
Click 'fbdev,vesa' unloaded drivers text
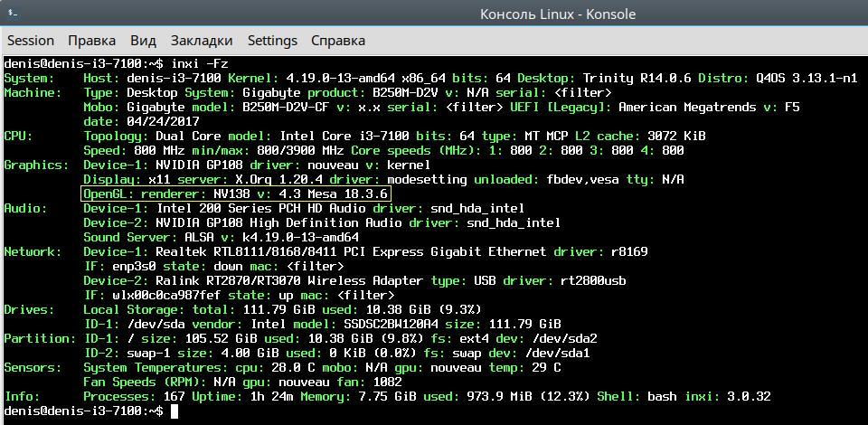(x=583, y=179)
